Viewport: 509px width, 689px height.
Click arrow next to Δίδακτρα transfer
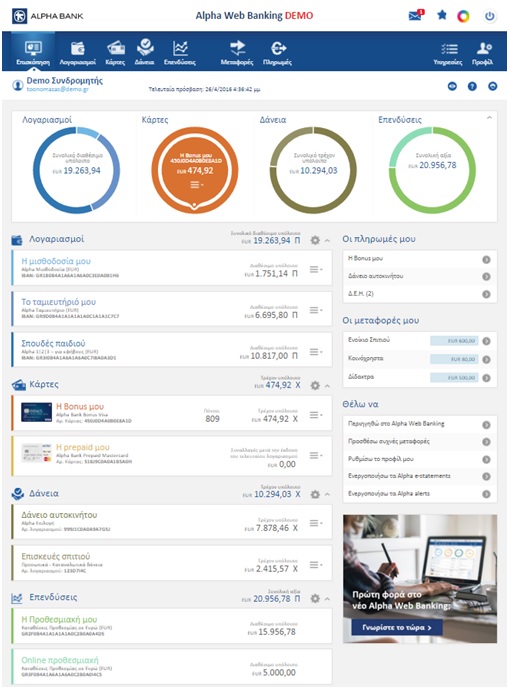point(486,378)
